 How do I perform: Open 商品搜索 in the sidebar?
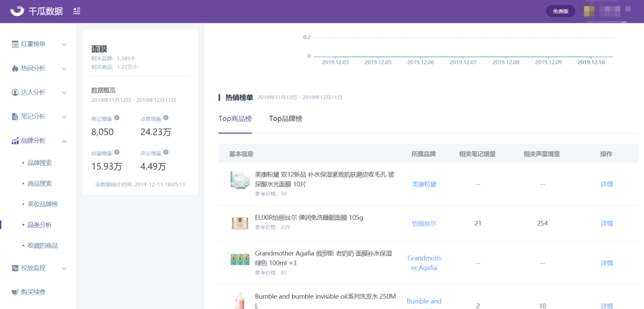coord(39,184)
